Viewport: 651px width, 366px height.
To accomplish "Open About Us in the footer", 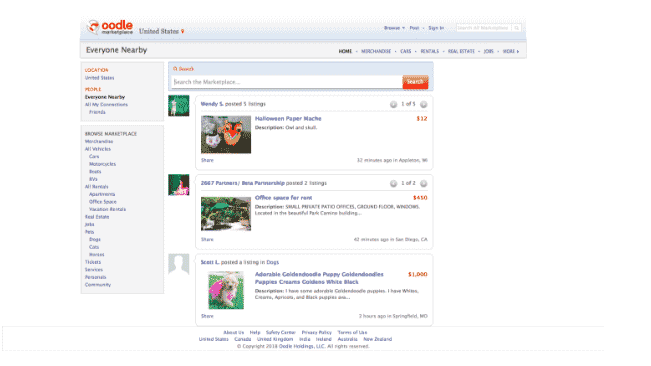I will click(234, 332).
